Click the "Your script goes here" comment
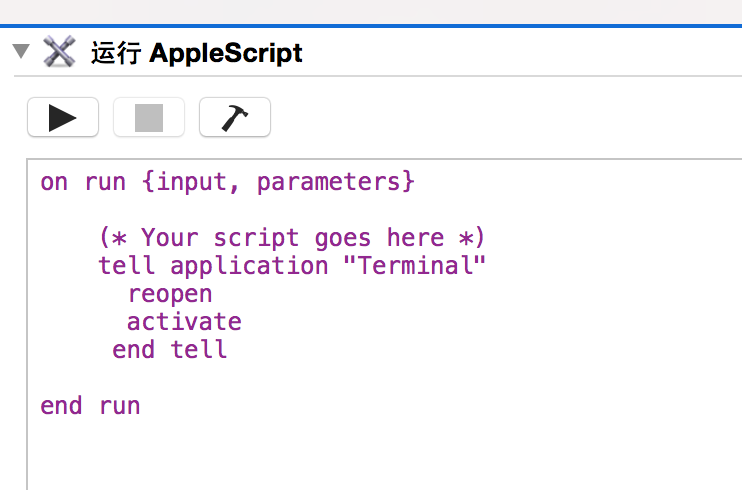 tap(292, 238)
